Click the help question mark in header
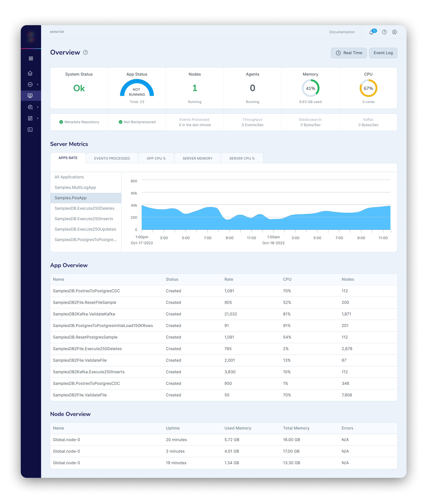 click(384, 32)
